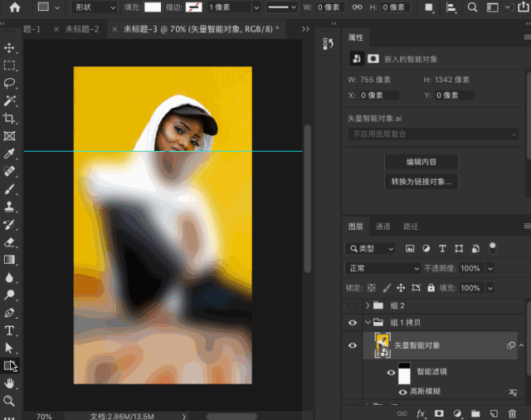
Task: Open the white fill color swatch
Action: point(153,7)
